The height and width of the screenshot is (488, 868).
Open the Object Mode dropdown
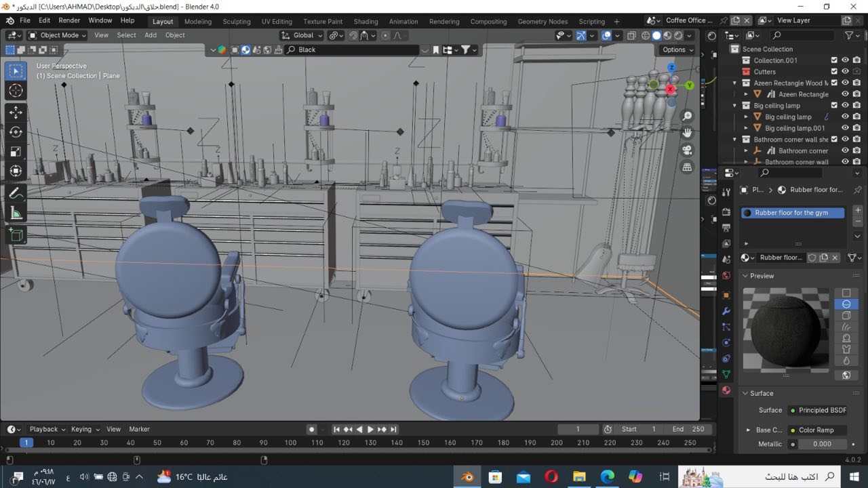coord(58,35)
